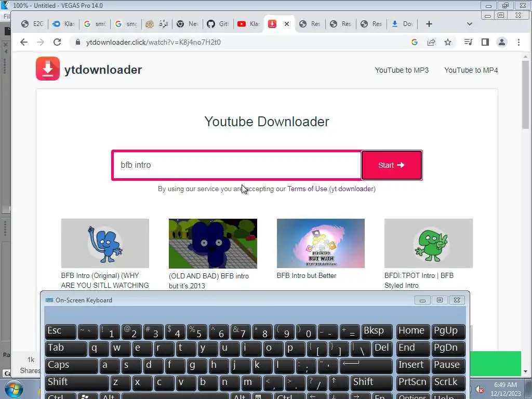Open a new tab with the plus icon
Screen dimensions: 532x399
(429, 24)
